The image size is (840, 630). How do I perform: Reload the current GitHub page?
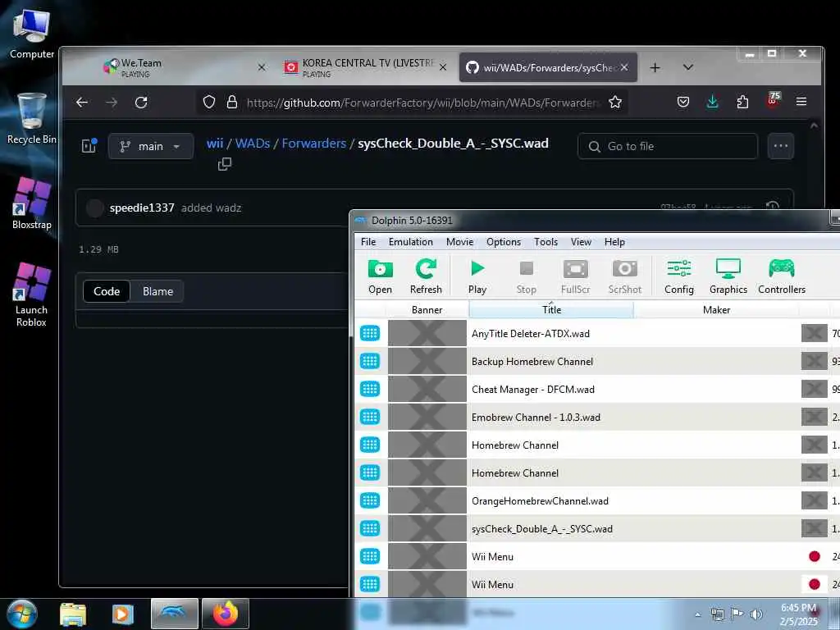coord(141,102)
